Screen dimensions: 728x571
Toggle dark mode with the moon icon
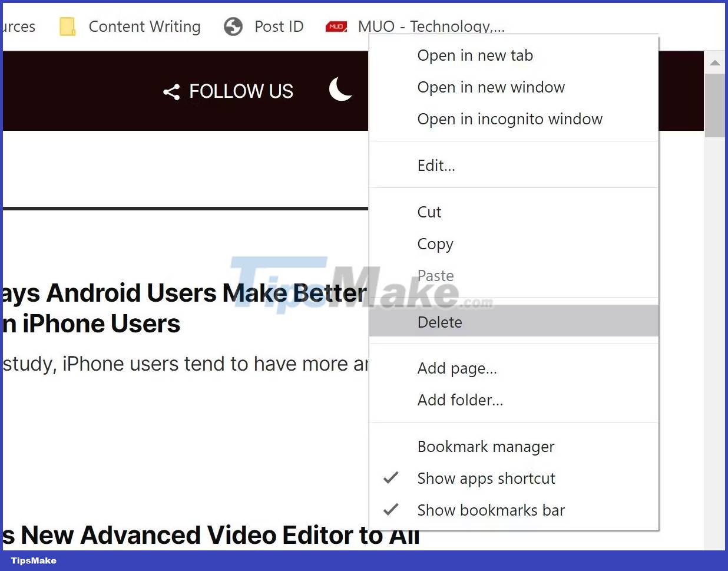(x=340, y=90)
